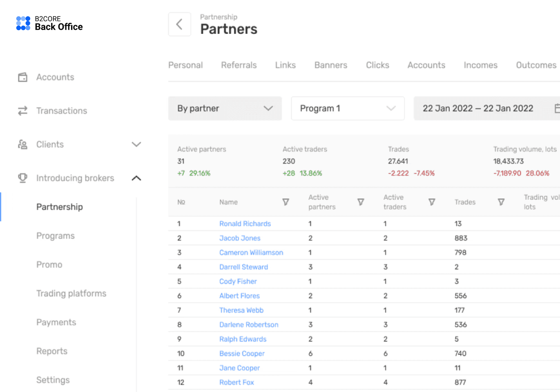Open partner Darlene Robertson
This screenshot has height=392, width=560.
249,325
